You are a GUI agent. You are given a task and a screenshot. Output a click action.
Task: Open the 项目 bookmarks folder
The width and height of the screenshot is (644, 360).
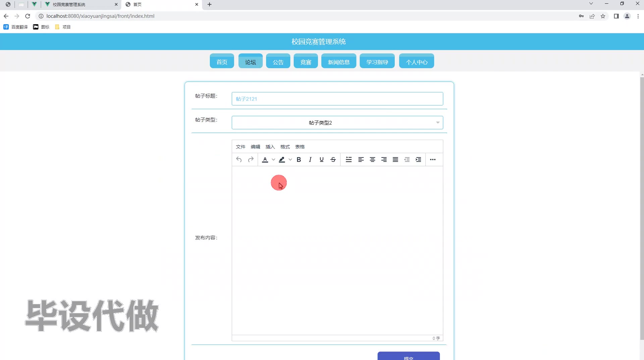pos(63,27)
